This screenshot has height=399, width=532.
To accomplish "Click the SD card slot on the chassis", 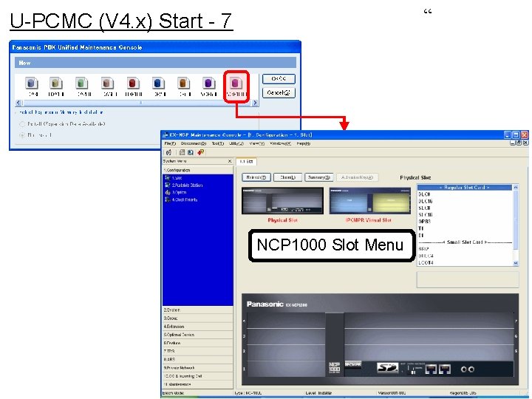I will pyautogui.click(x=387, y=367).
